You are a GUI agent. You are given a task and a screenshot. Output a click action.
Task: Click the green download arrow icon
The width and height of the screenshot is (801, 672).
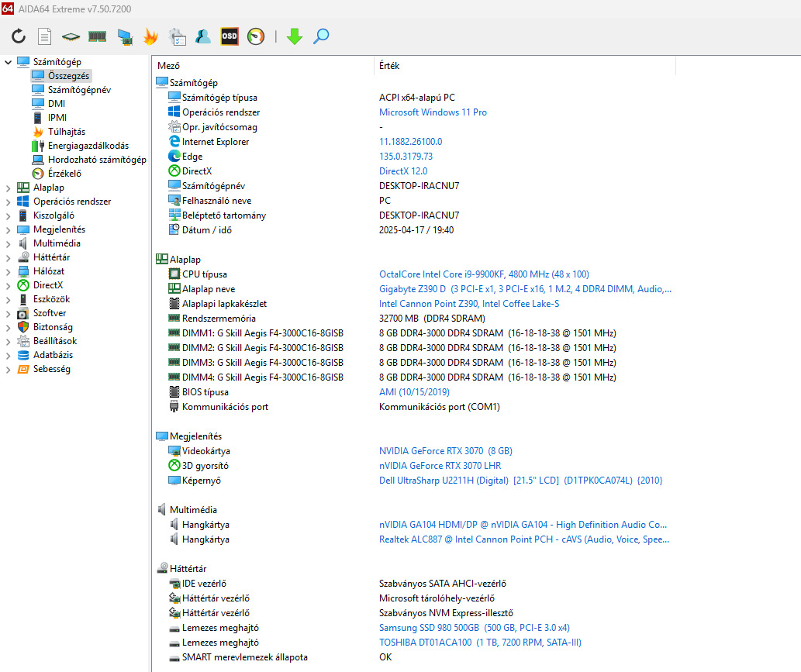[295, 36]
